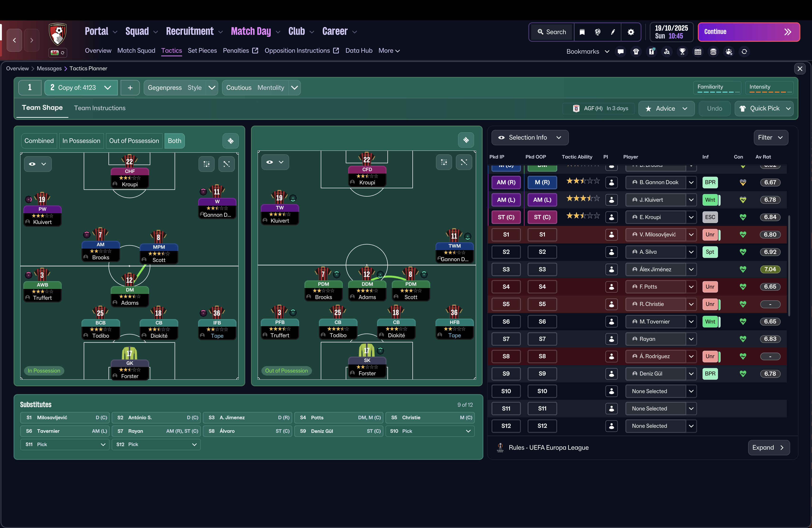Click the scouting person-search bookmark icon
This screenshot has width=812, height=528.
[667, 52]
